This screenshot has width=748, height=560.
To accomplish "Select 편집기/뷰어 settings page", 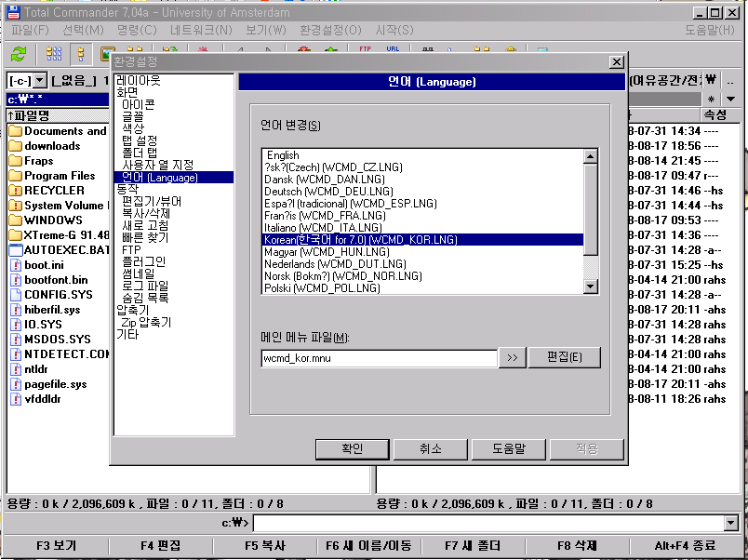I will point(152,201).
